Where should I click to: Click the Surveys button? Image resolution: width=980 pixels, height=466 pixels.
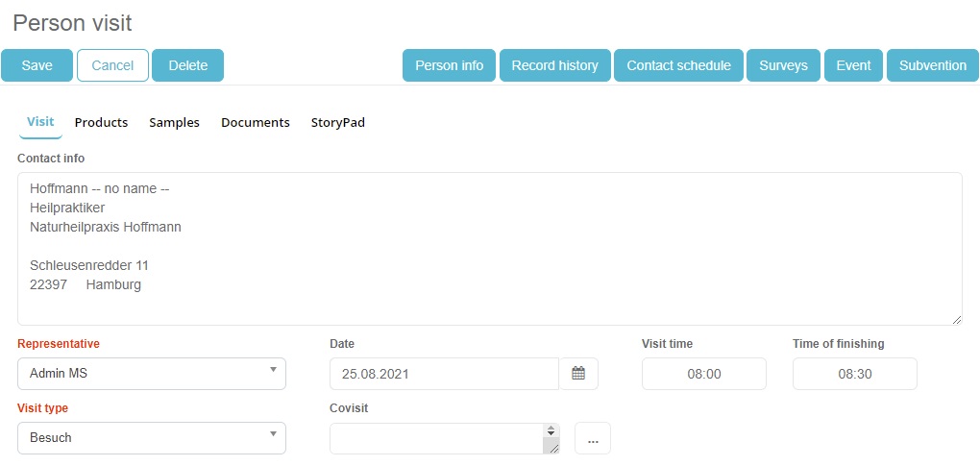783,65
